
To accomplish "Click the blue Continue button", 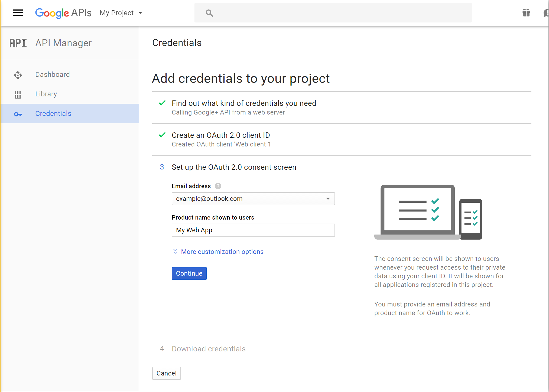I will coord(189,273).
